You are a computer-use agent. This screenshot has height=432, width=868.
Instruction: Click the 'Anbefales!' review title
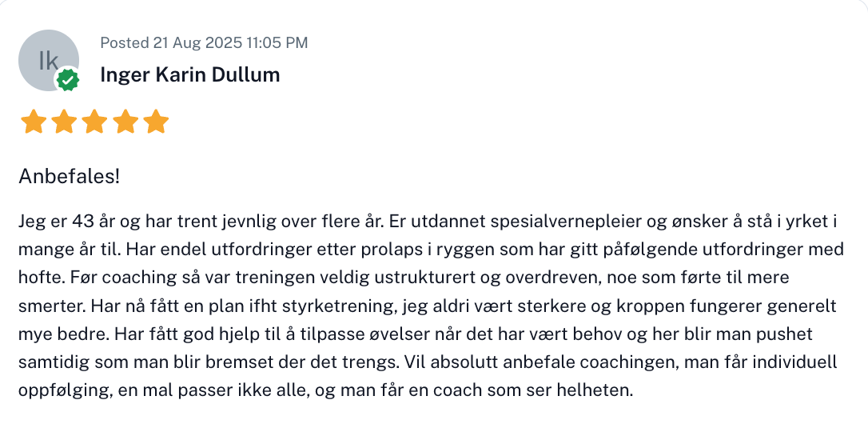pos(69,176)
